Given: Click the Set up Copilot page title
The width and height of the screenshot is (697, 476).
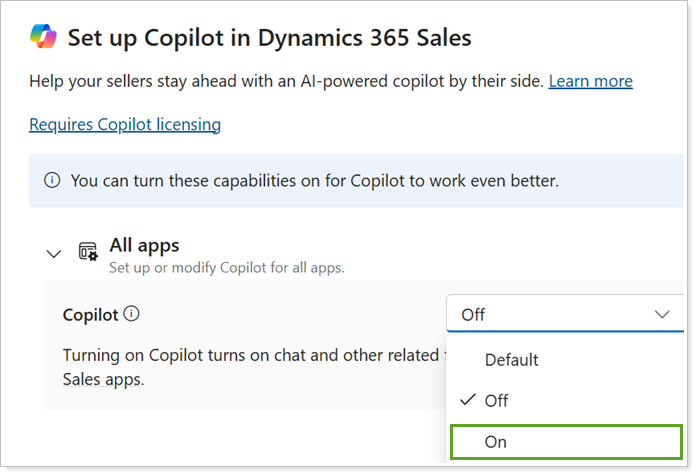Looking at the screenshot, I should point(269,39).
